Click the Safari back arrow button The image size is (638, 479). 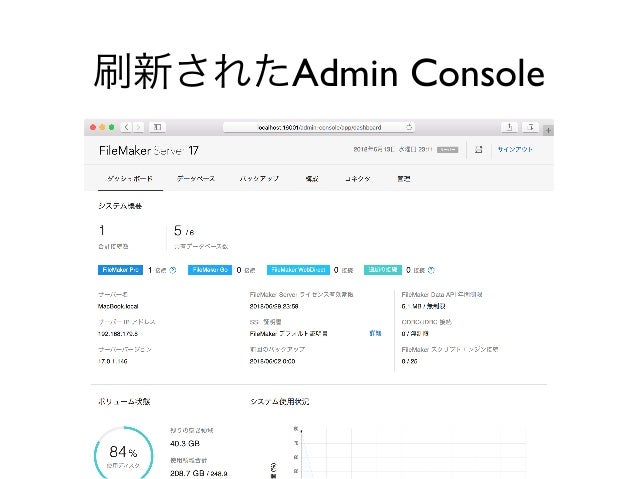click(x=127, y=127)
